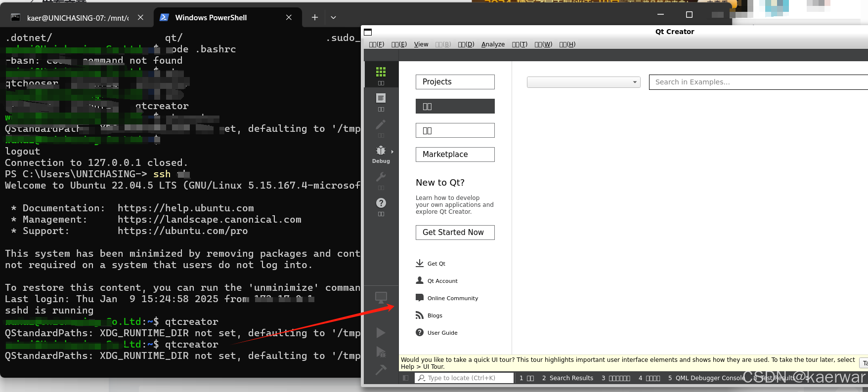Image resolution: width=868 pixels, height=392 pixels.
Task: Open the (D) menu in Qt Creator
Action: [x=466, y=44]
